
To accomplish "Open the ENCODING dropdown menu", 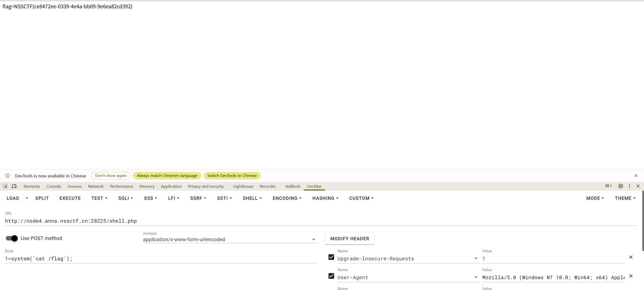I will point(287,198).
